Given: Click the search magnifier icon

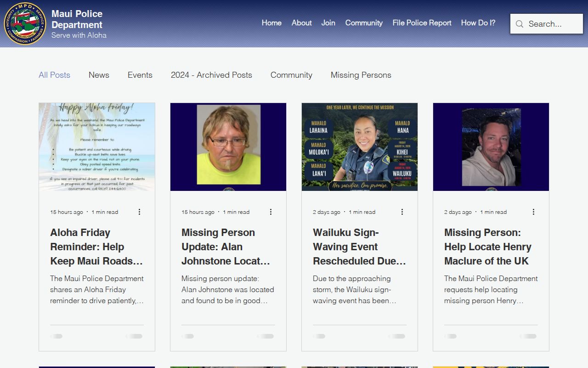Looking at the screenshot, I should (x=520, y=24).
